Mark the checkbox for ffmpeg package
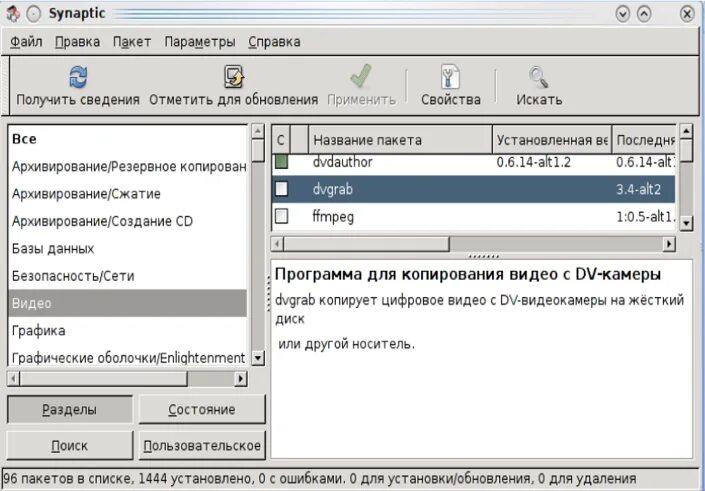The image size is (705, 491). tap(281, 216)
